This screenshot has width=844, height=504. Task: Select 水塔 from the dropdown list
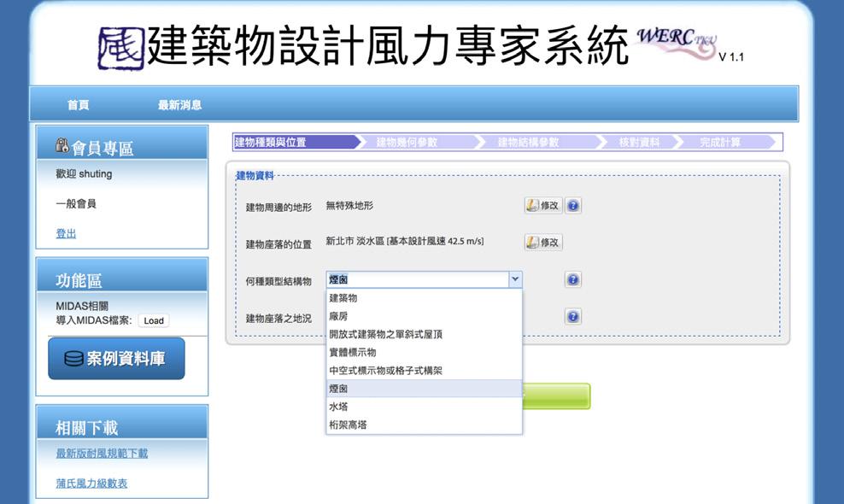coord(425,407)
